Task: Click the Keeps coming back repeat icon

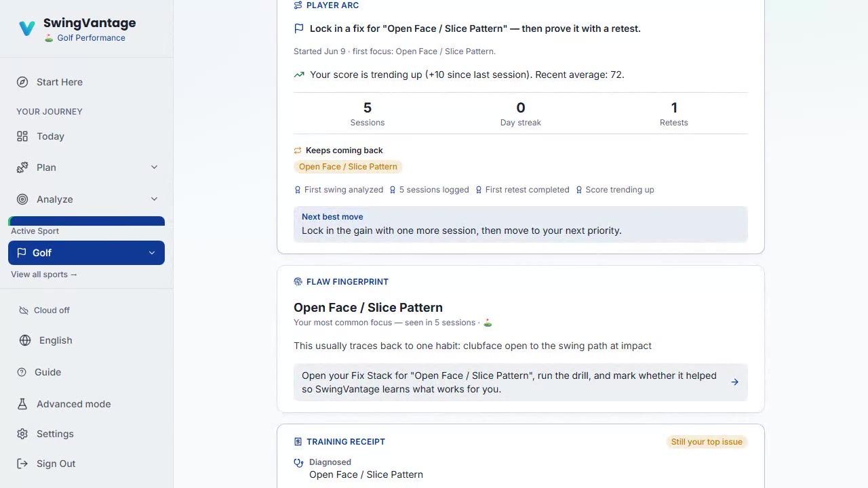Action: pos(298,150)
